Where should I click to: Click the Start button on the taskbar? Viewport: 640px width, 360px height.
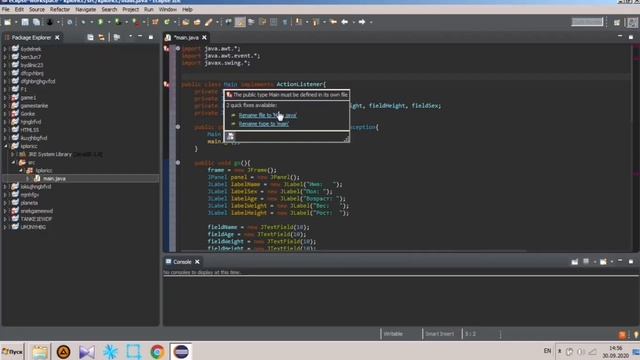pos(12,351)
